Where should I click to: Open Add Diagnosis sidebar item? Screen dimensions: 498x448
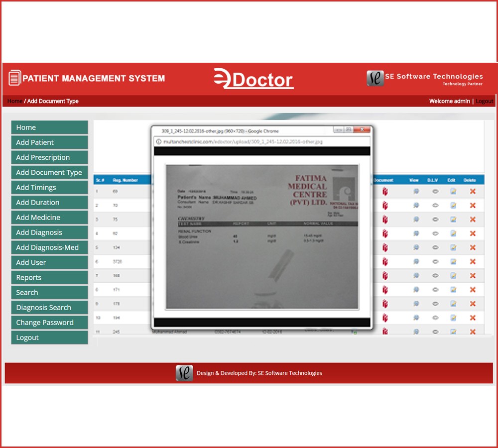tap(49, 232)
